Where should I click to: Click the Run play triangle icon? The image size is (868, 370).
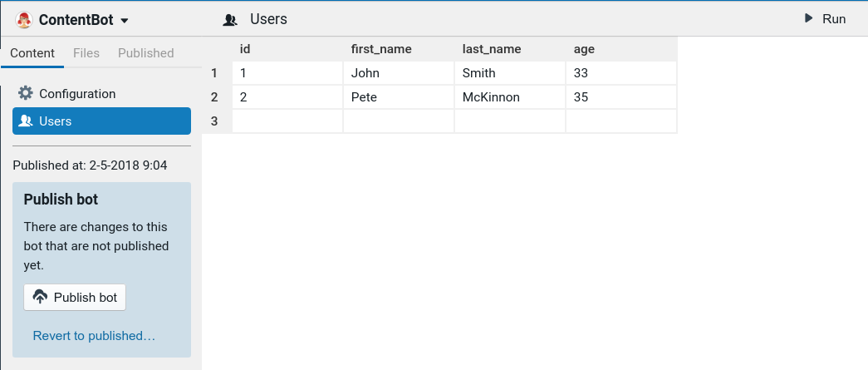coord(809,19)
